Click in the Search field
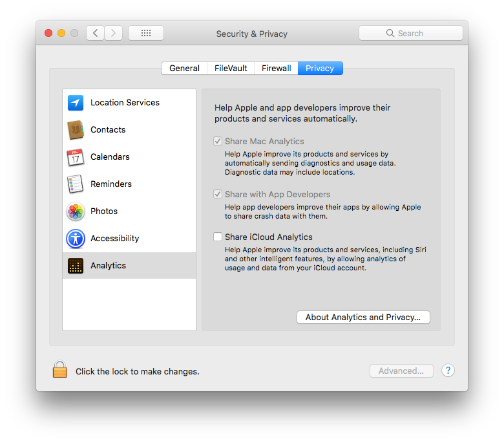This screenshot has height=443, width=504. pyautogui.click(x=410, y=33)
